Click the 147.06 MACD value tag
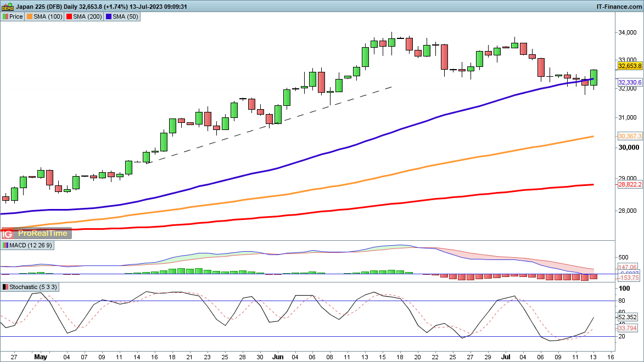This screenshot has width=644, height=362. [x=628, y=267]
